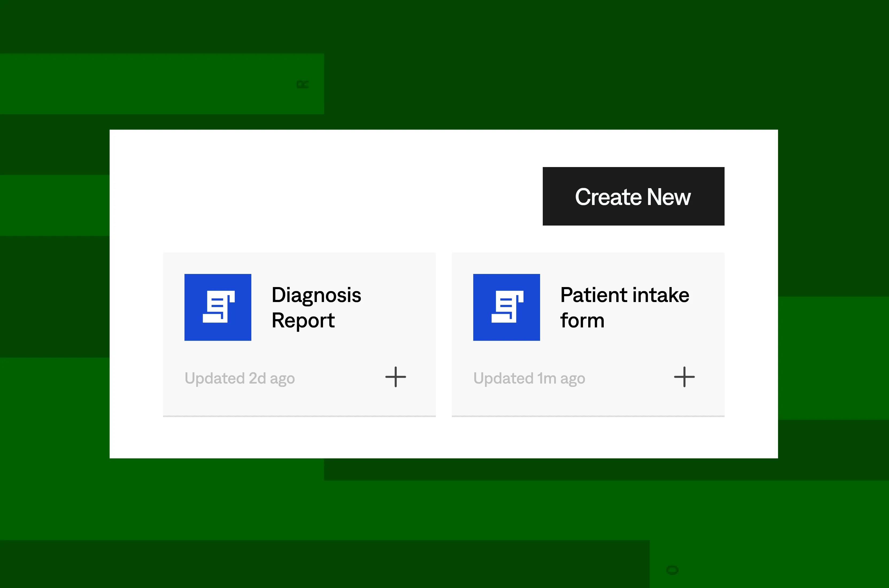Click the bottom border of Diagnosis Report card

[x=299, y=416]
